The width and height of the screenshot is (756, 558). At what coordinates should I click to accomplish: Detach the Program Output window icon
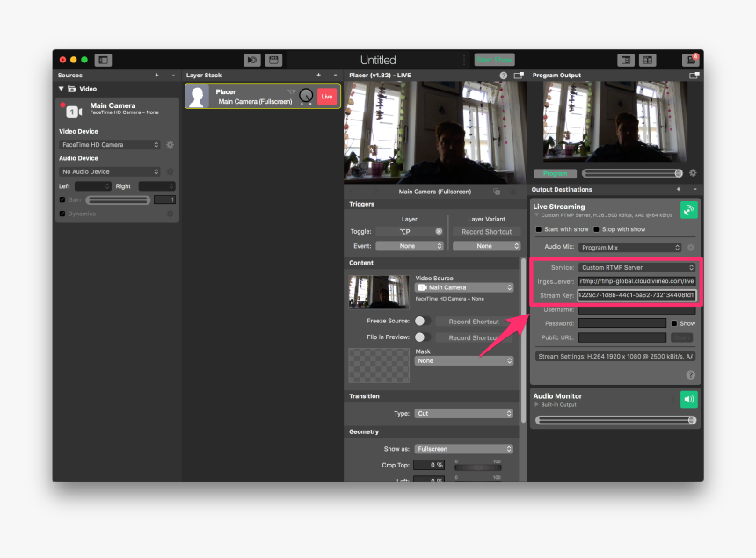pyautogui.click(x=694, y=76)
